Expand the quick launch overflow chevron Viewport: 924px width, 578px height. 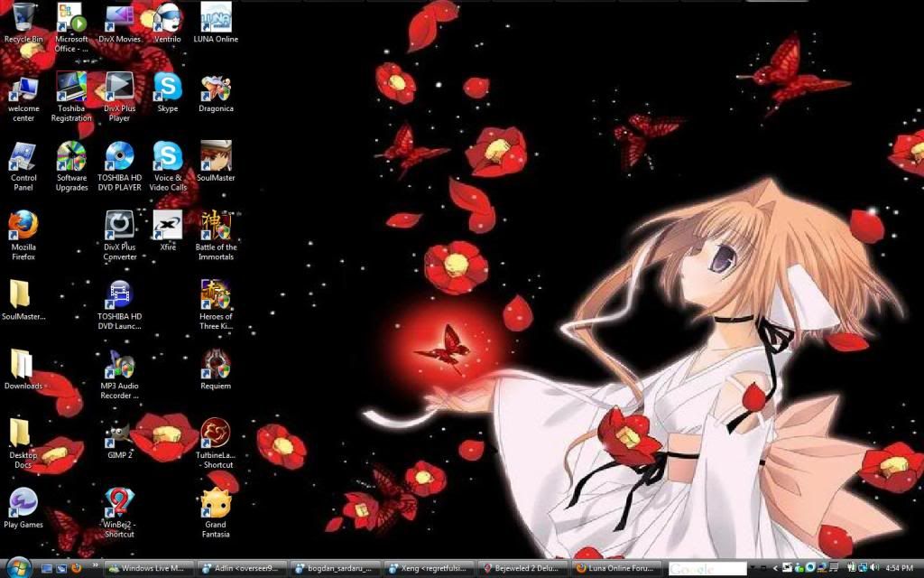coord(96,565)
